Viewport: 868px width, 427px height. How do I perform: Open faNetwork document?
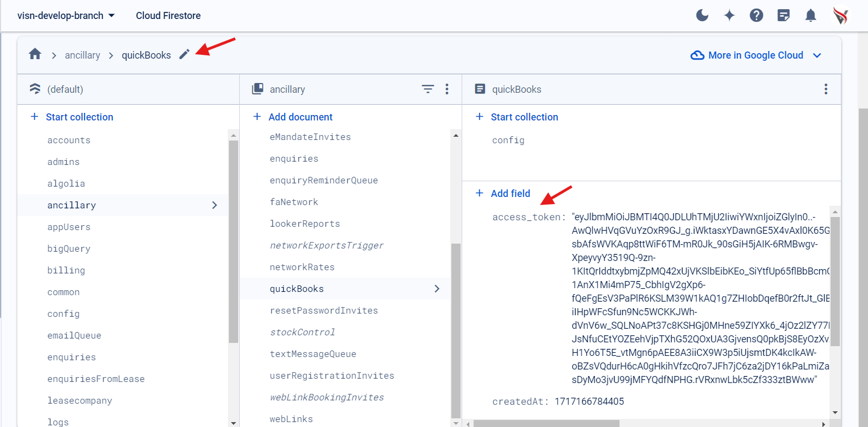coord(294,202)
